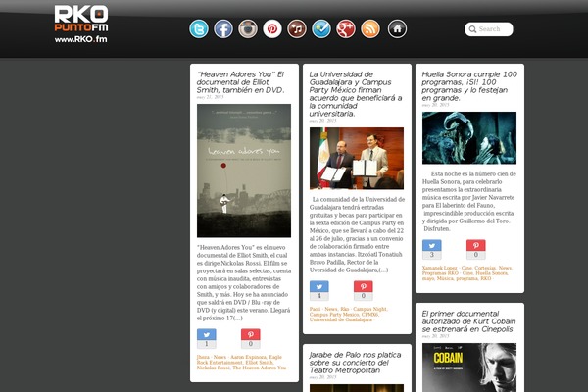Open the Nickolas Rossi tag

pos(213,367)
